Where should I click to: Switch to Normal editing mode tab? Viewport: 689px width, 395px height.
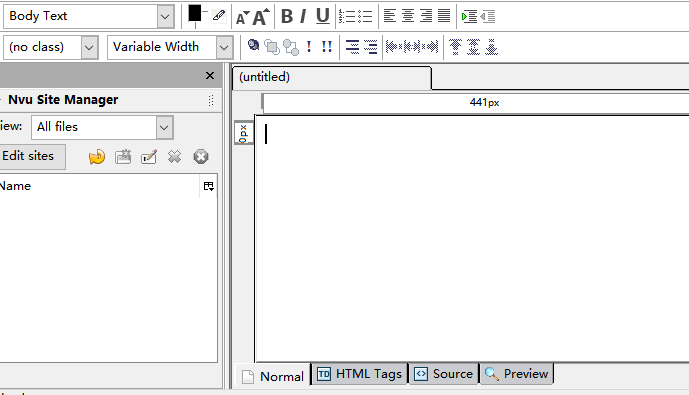273,376
